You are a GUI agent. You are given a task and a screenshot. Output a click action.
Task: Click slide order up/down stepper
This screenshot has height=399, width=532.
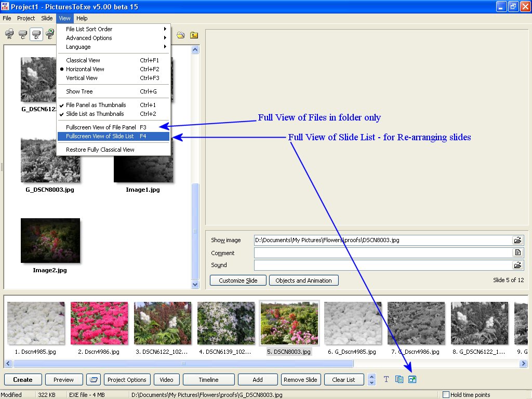click(x=371, y=379)
